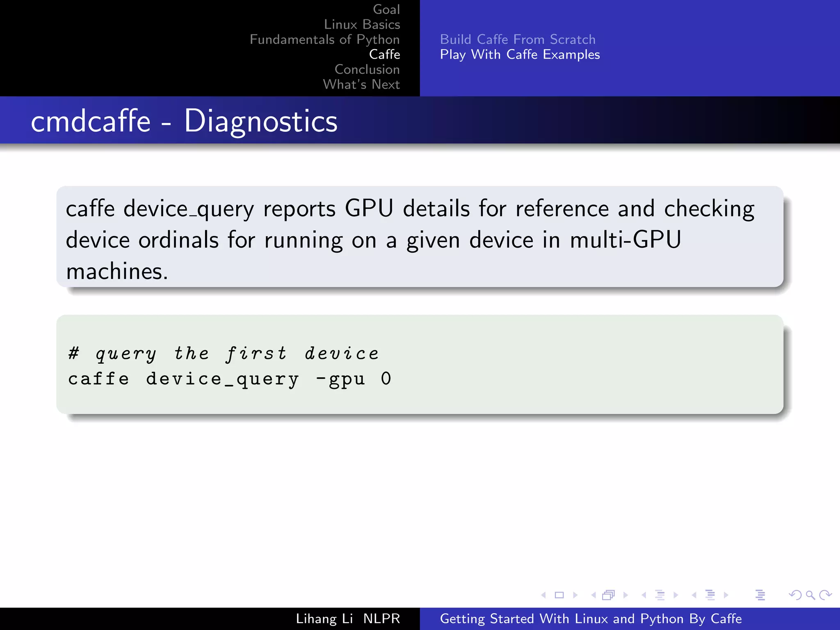Open Play With Caffe Examples subsection

(520, 55)
